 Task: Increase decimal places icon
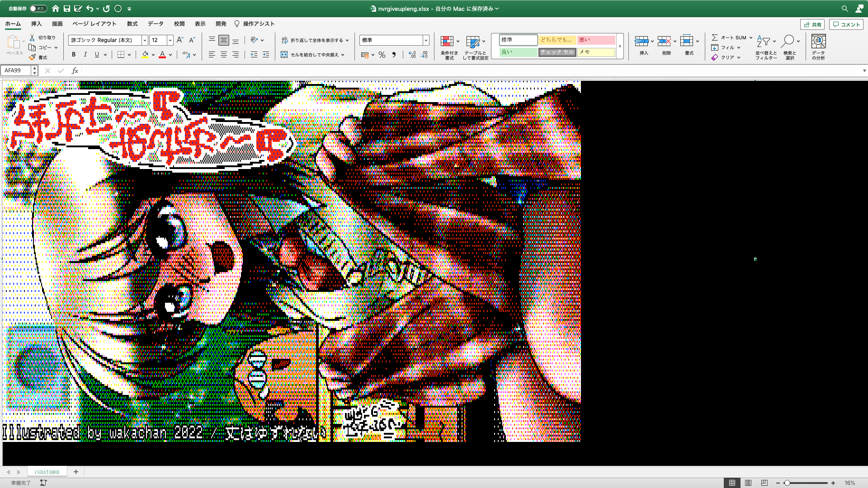412,55
